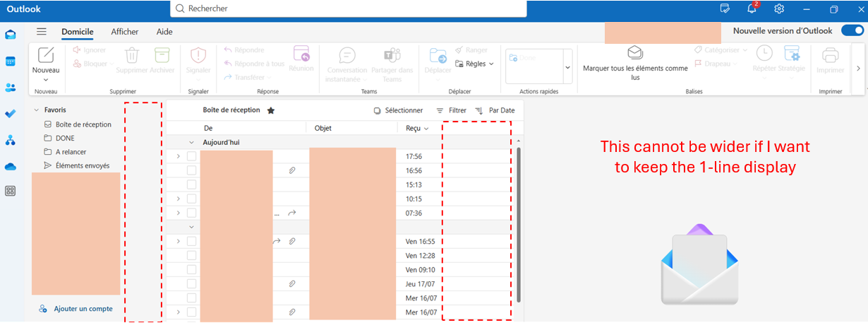The image size is (868, 323).
Task: Expand the conversation received at 10:15
Action: point(178,199)
